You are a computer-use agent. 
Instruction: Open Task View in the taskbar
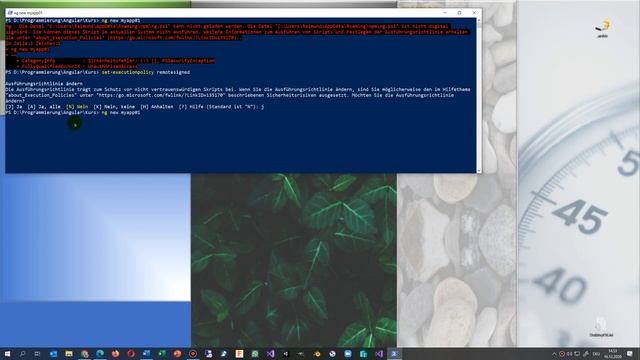click(x=37, y=353)
